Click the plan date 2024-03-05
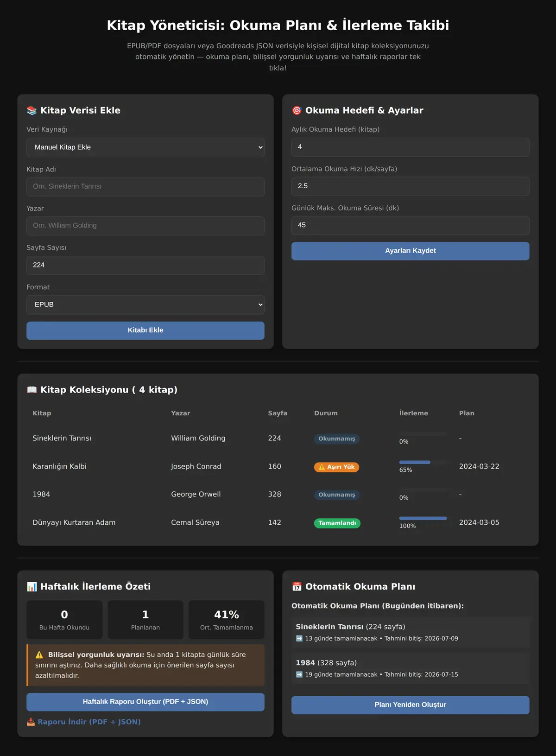 point(479,523)
